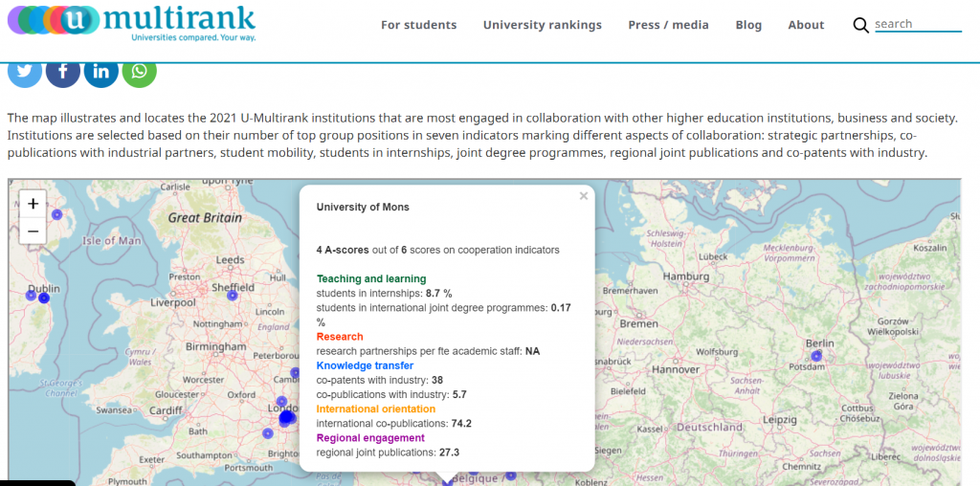Click the co-patents with industry 38 line
The height and width of the screenshot is (486, 980).
coord(379,380)
